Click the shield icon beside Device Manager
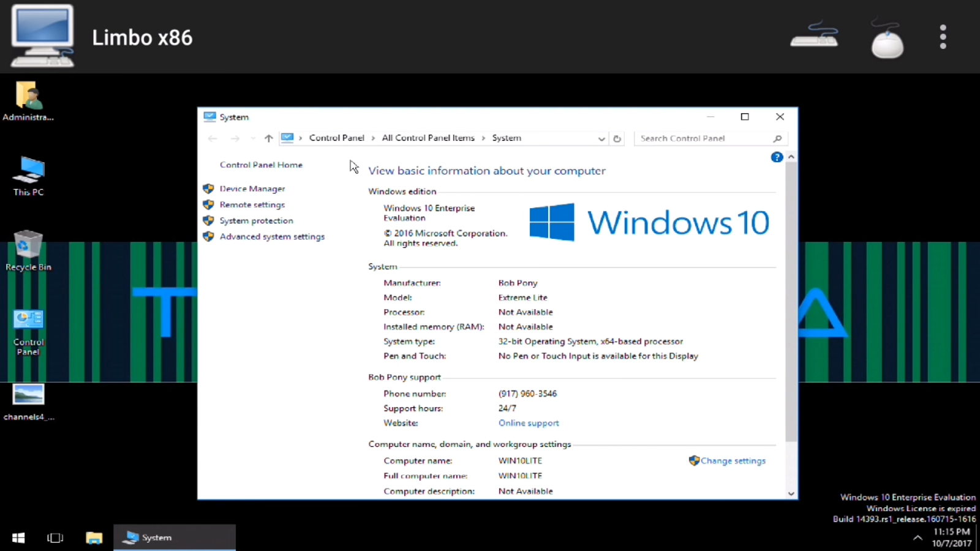This screenshot has width=980, height=551. 208,189
